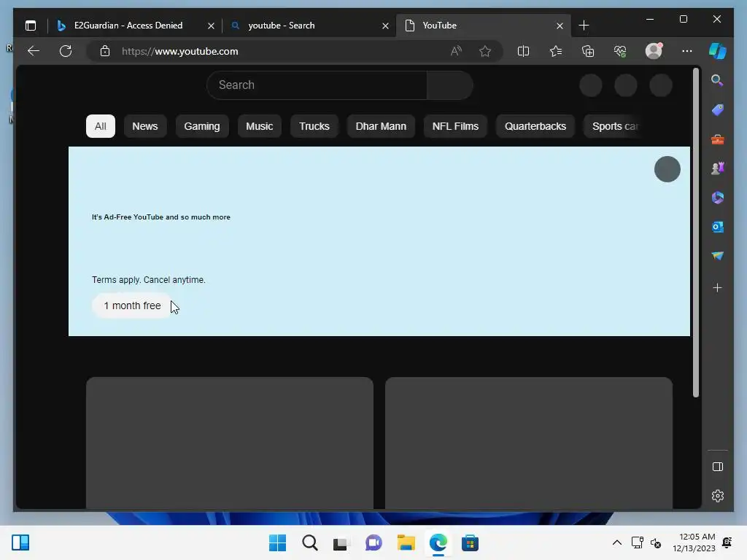
Task: Click the address bar URL
Action: tap(179, 52)
